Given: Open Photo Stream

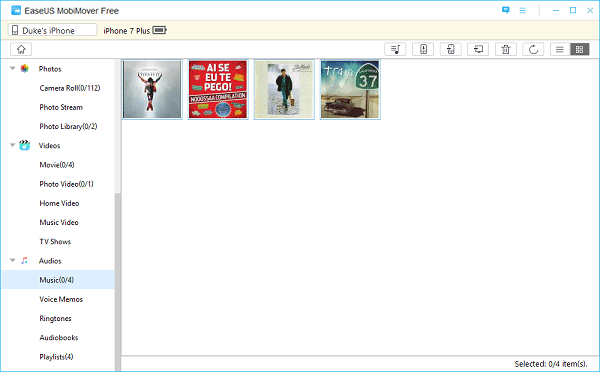Looking at the screenshot, I should click(61, 107).
